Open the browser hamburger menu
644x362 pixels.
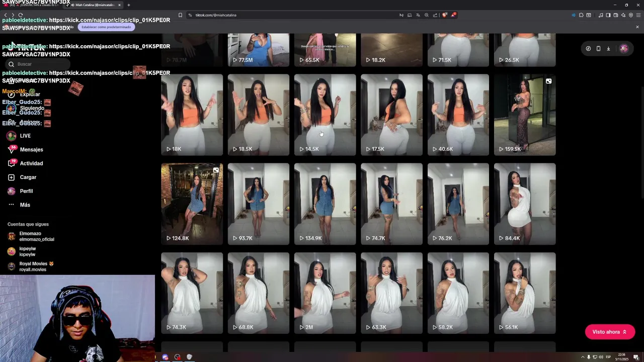coord(638,15)
